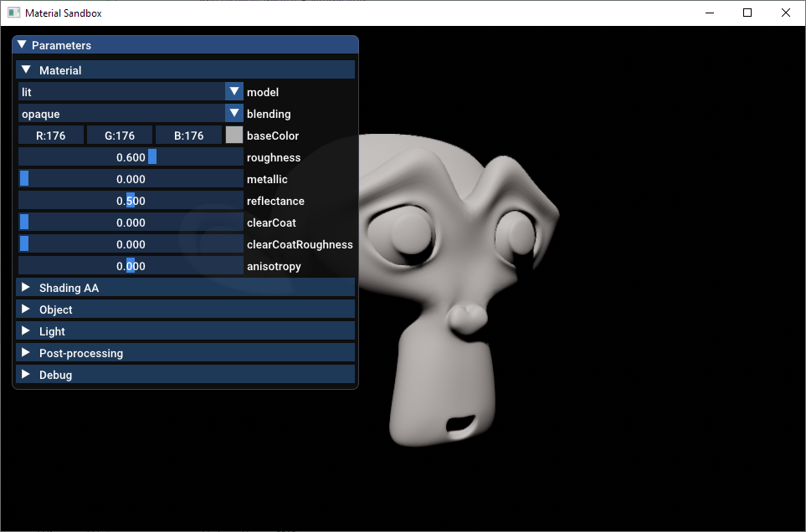Viewport: 806px width, 532px height.
Task: Click the R:176 red channel field
Action: [x=51, y=135]
